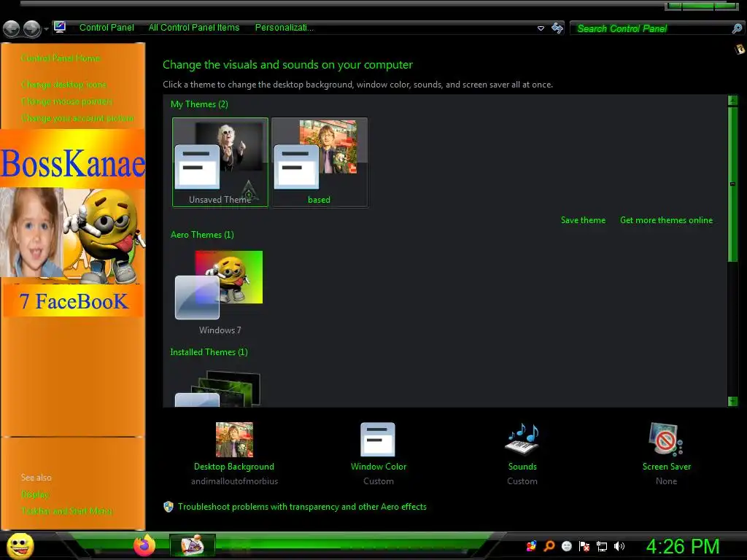Launch Firefox from the taskbar
Viewport: 747px width, 560px height.
pyautogui.click(x=144, y=545)
